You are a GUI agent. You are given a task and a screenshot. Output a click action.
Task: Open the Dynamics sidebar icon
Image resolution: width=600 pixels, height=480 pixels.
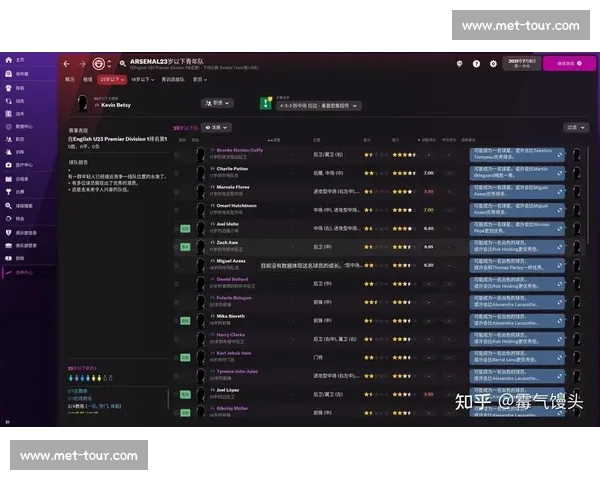pos(8,101)
